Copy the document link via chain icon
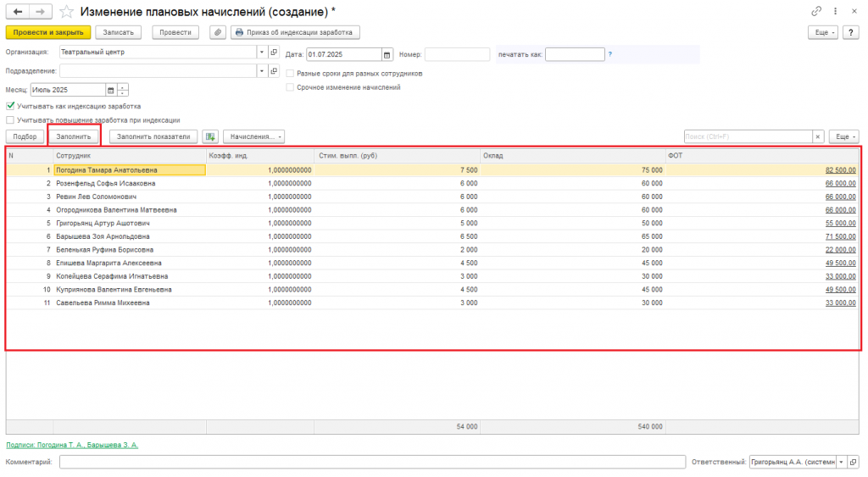The height and width of the screenshot is (477, 868). [816, 12]
